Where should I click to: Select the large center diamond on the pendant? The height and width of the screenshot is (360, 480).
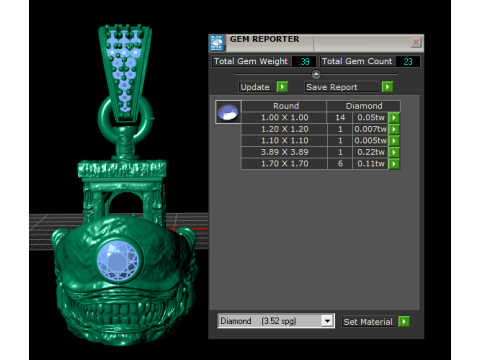click(117, 261)
